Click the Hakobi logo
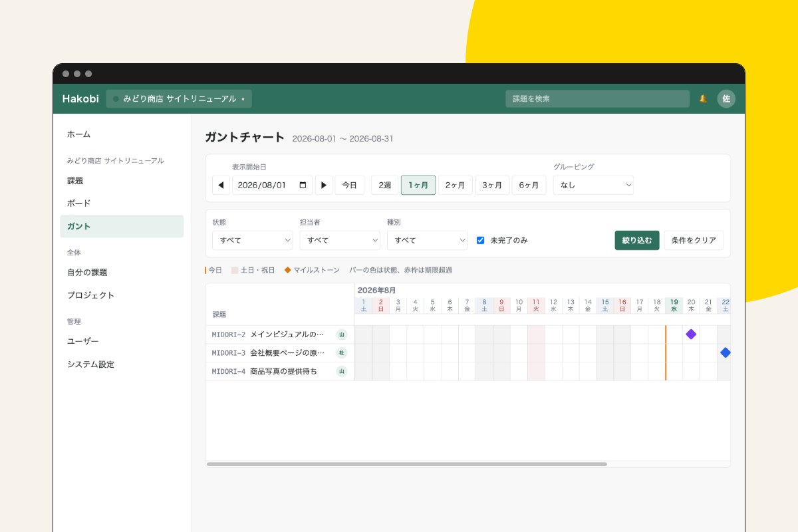This screenshot has width=798, height=532. click(80, 99)
